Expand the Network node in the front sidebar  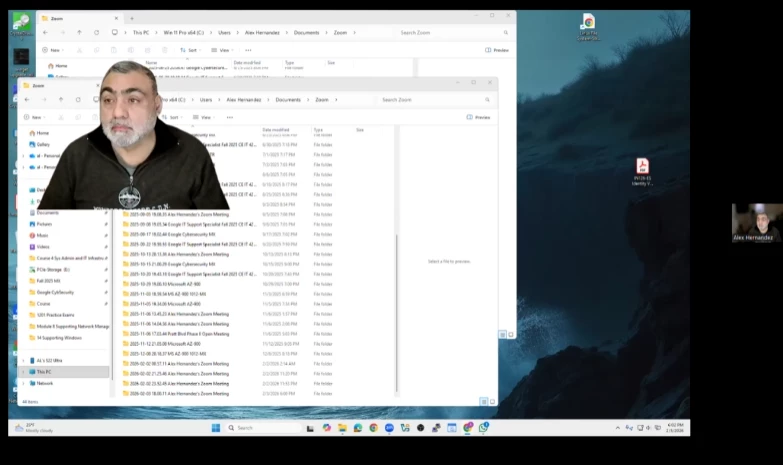click(x=23, y=384)
